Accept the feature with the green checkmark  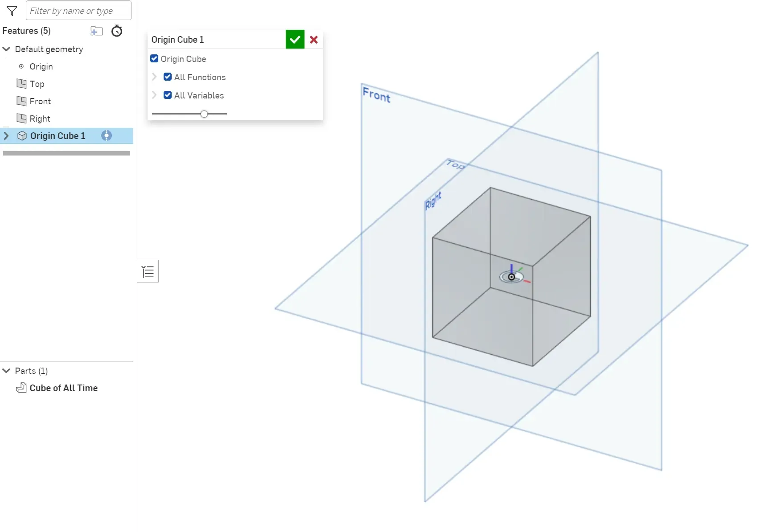click(x=294, y=39)
